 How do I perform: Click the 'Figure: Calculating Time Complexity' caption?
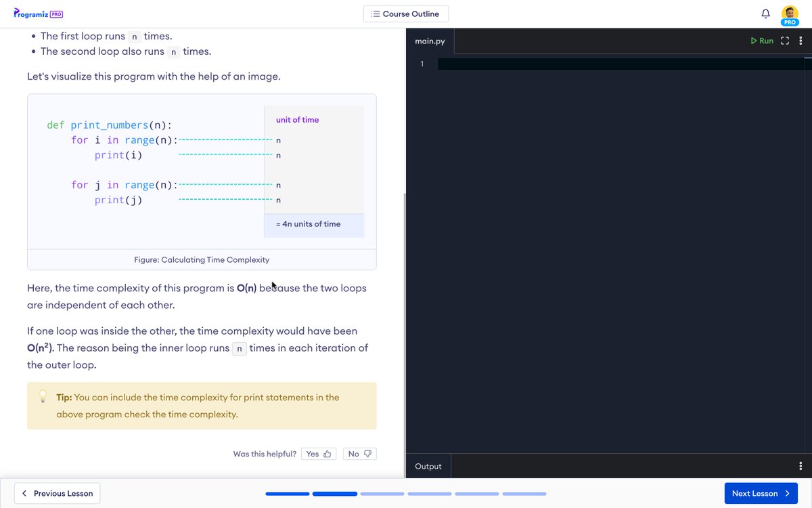[202, 259]
